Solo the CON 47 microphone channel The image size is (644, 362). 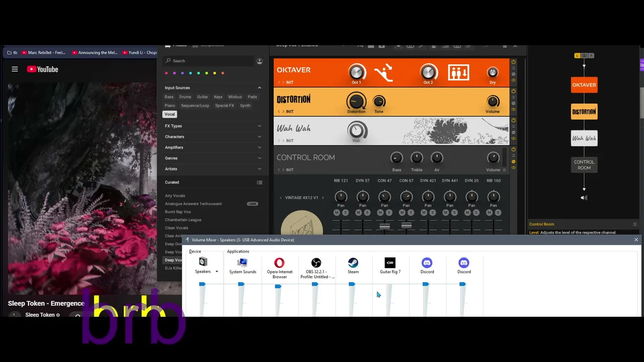pos(389,213)
